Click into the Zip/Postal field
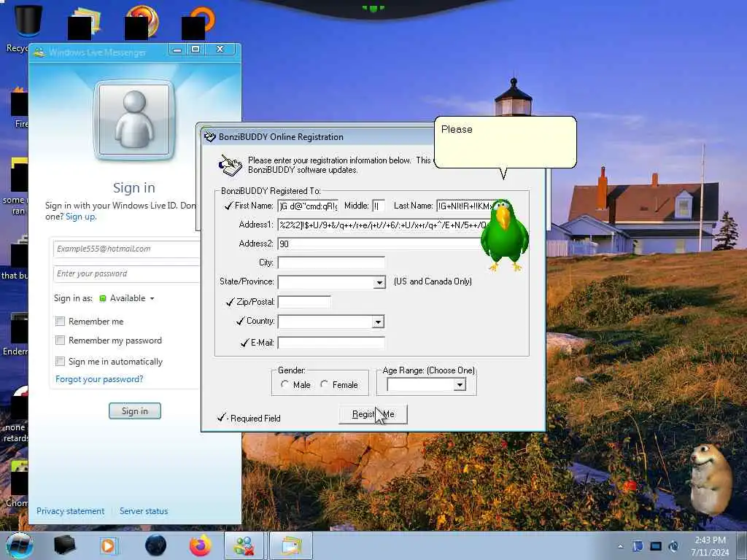 304,302
